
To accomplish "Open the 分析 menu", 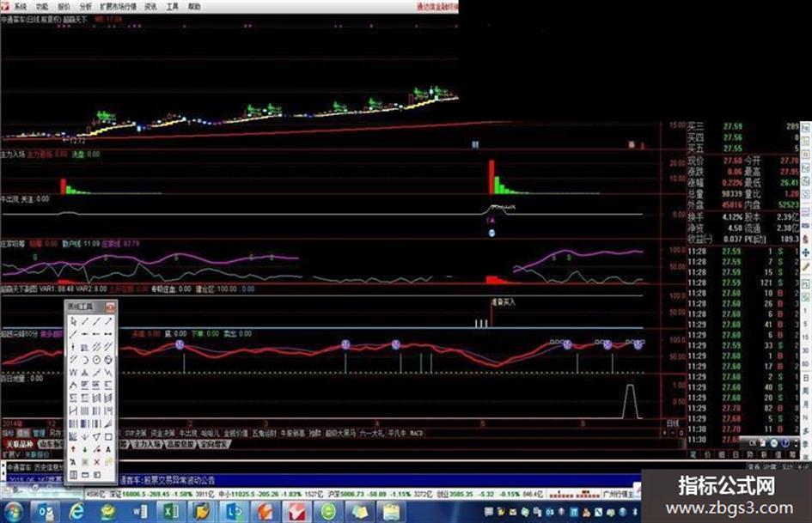I will pos(85,7).
